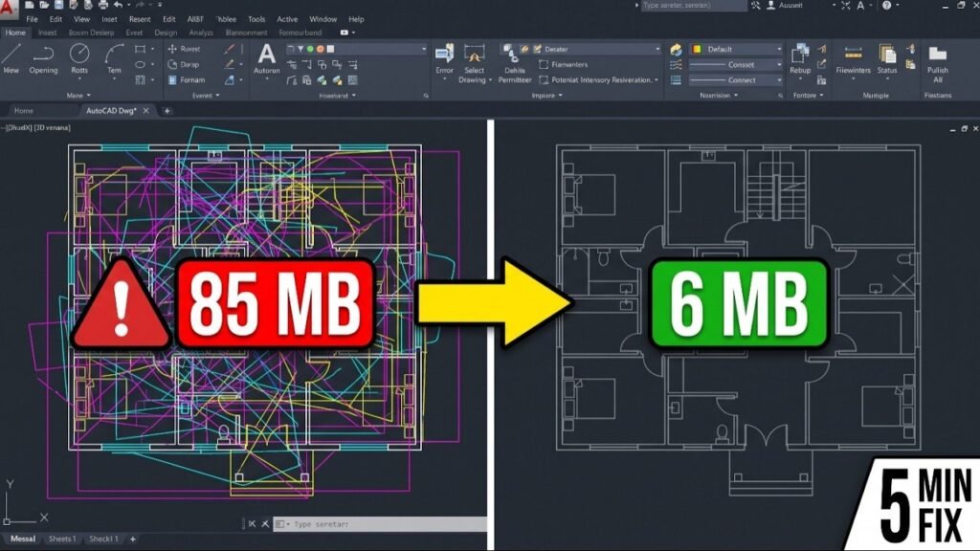Expand the Noxnision panel
Image resolution: width=980 pixels, height=551 pixels.
[719, 96]
